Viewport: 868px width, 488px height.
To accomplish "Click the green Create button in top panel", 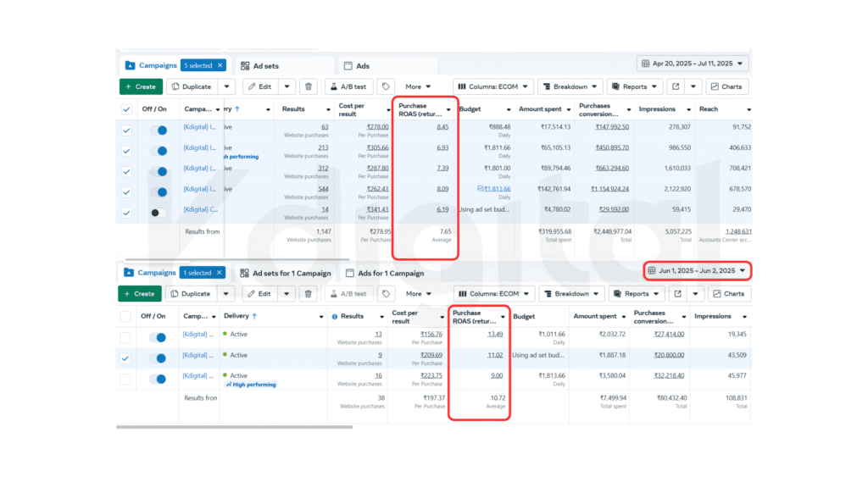I will (x=140, y=86).
